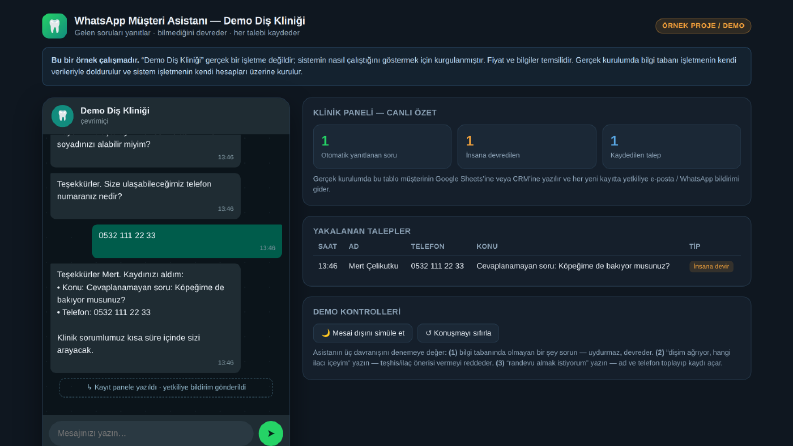This screenshot has height=446, width=793.
Task: Send the message with green arrow button
Action: click(x=271, y=433)
